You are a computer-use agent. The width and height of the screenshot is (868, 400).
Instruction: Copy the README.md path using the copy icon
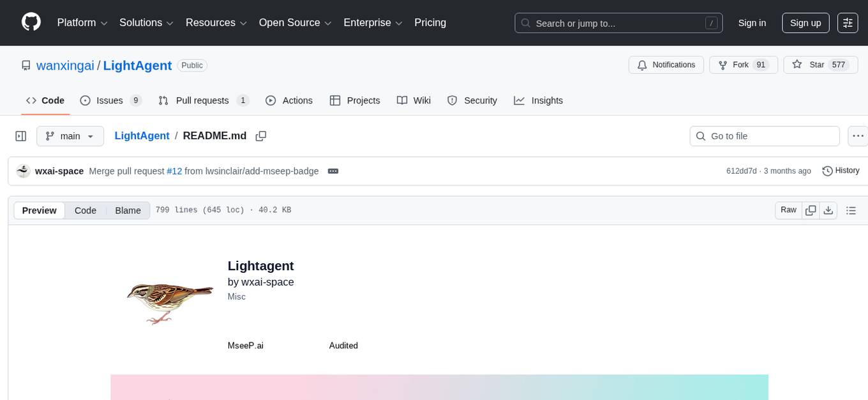(261, 135)
